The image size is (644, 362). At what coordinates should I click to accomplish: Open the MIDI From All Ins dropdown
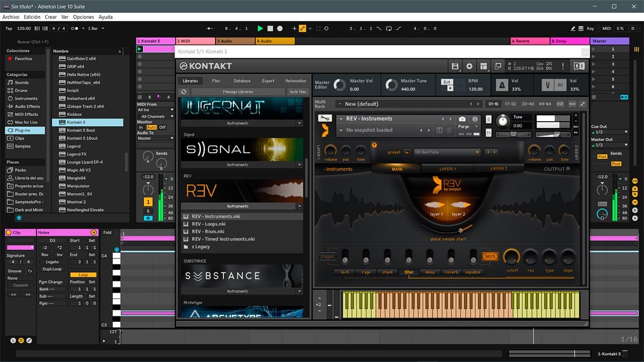[156, 110]
